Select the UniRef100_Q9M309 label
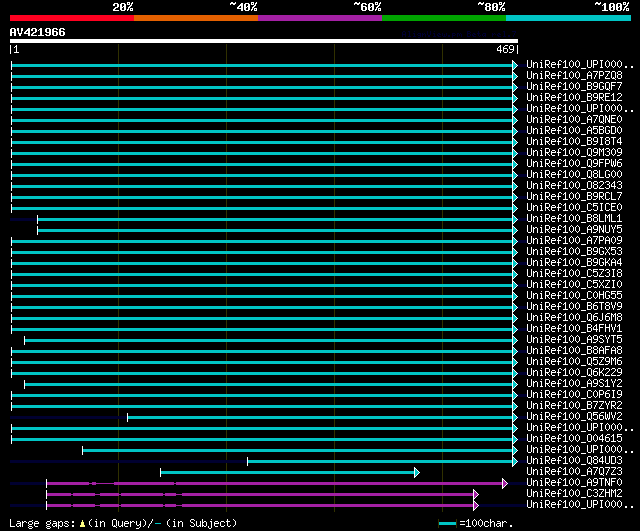The width and height of the screenshot is (640, 531). point(574,153)
